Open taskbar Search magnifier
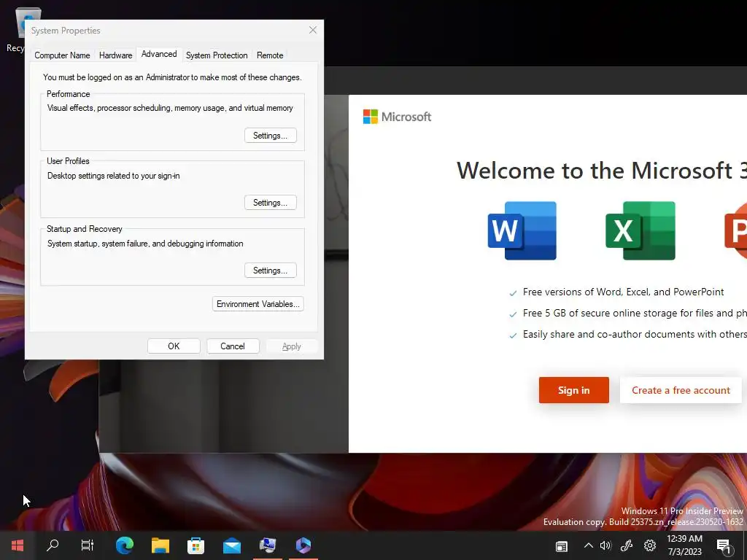This screenshot has width=747, height=560. point(53,545)
